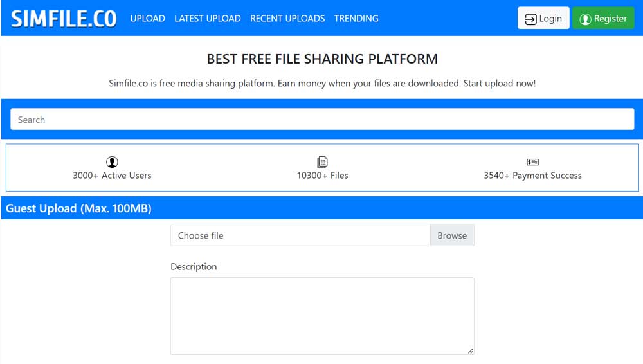Click the Simfile.co tagline sentence
This screenshot has width=643, height=364.
[322, 84]
